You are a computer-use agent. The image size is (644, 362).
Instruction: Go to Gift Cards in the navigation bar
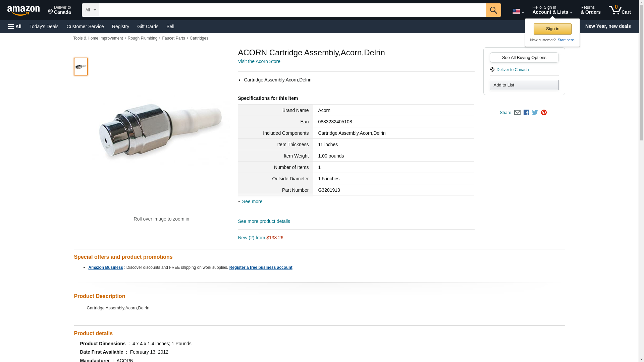148,26
